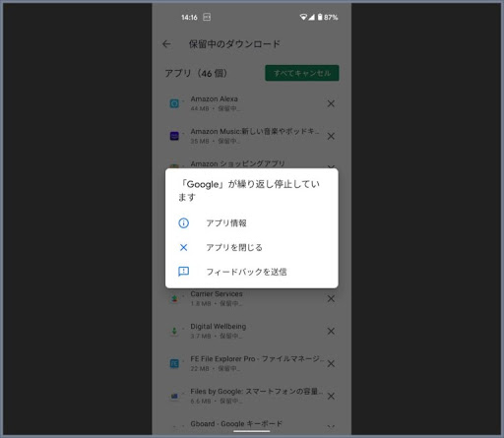
Task: Select フィードバックを送信 option
Action: [x=252, y=272]
